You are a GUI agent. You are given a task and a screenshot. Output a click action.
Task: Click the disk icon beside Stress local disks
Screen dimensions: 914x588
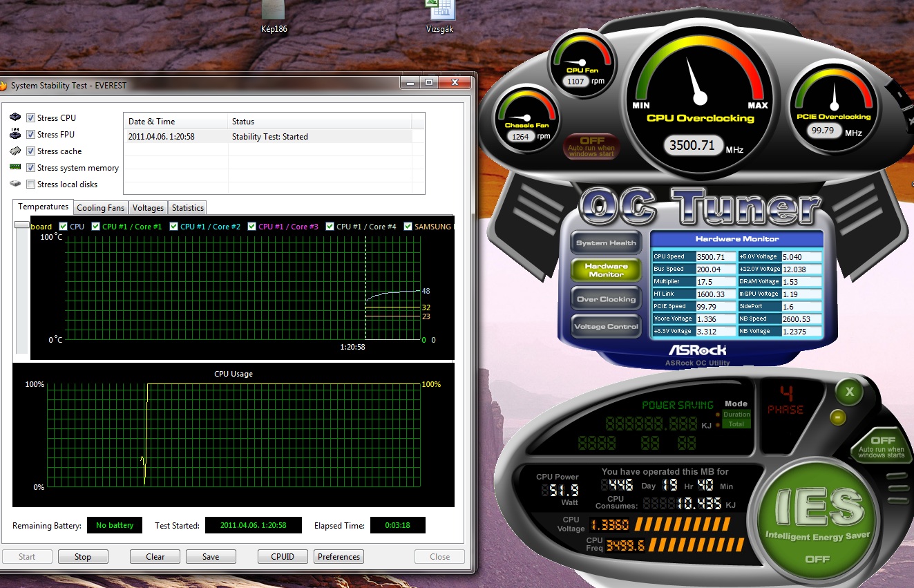click(15, 184)
